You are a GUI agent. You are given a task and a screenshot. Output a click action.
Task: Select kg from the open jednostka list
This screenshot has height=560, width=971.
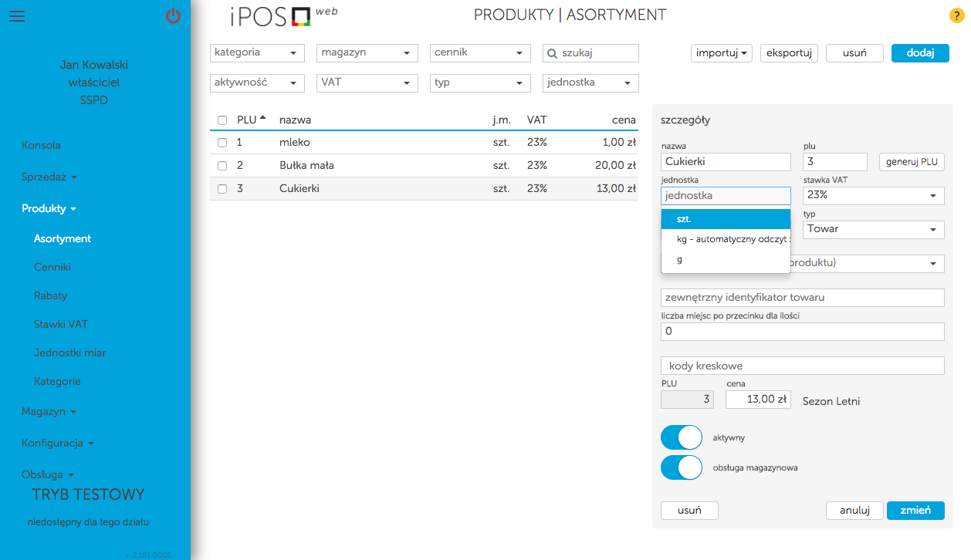pos(726,239)
